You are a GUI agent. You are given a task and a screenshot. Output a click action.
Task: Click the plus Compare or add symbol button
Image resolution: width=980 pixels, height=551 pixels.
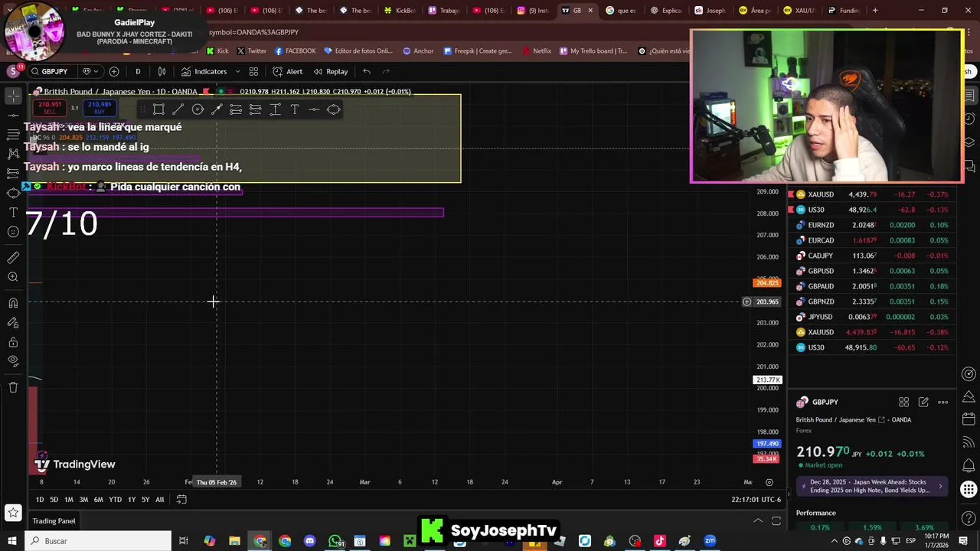point(114,71)
